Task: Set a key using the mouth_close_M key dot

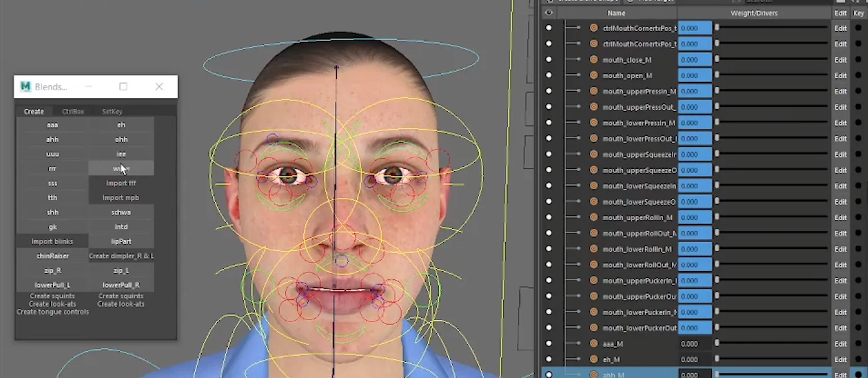Action: pyautogui.click(x=859, y=60)
